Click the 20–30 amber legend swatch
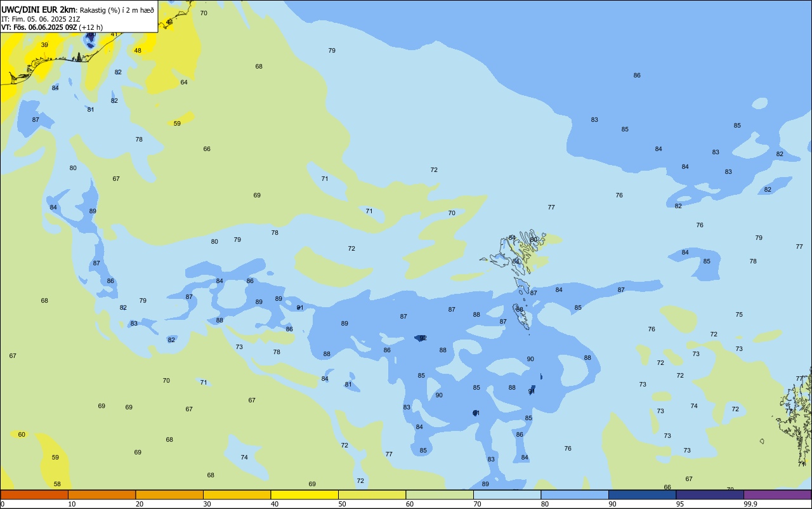Screen dimensions: 812x509 click(x=169, y=494)
